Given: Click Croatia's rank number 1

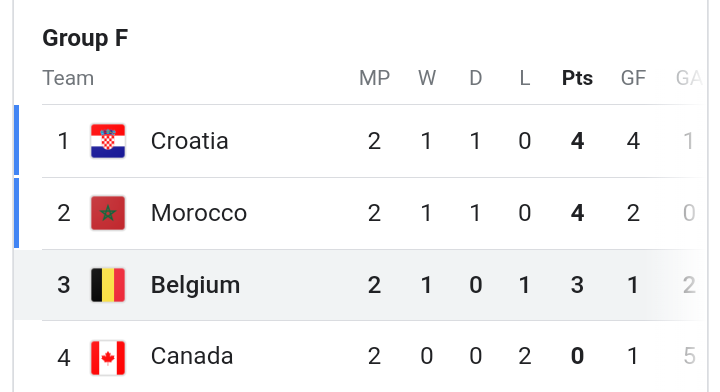Looking at the screenshot, I should point(63,141).
